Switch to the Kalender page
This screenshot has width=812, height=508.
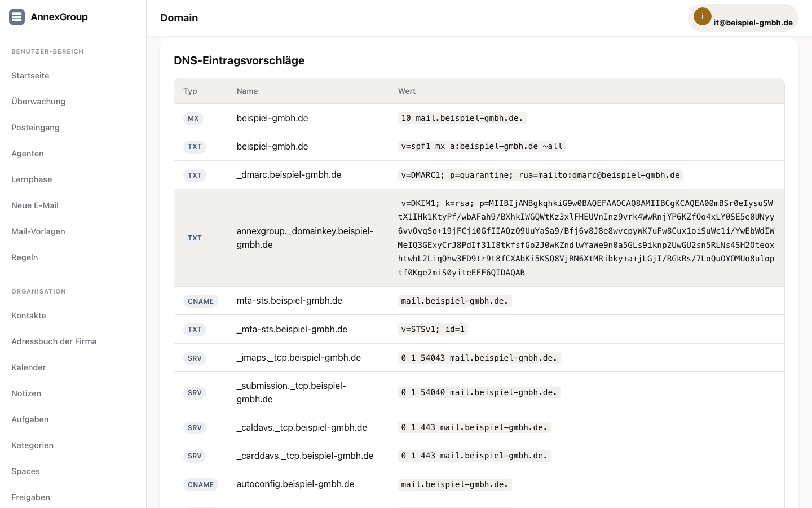tap(29, 367)
